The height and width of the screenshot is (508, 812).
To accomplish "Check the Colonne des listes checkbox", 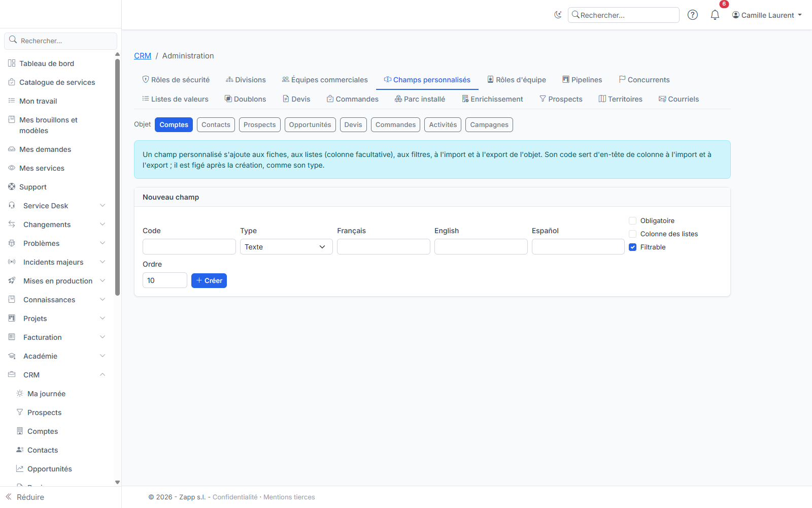I will [632, 234].
